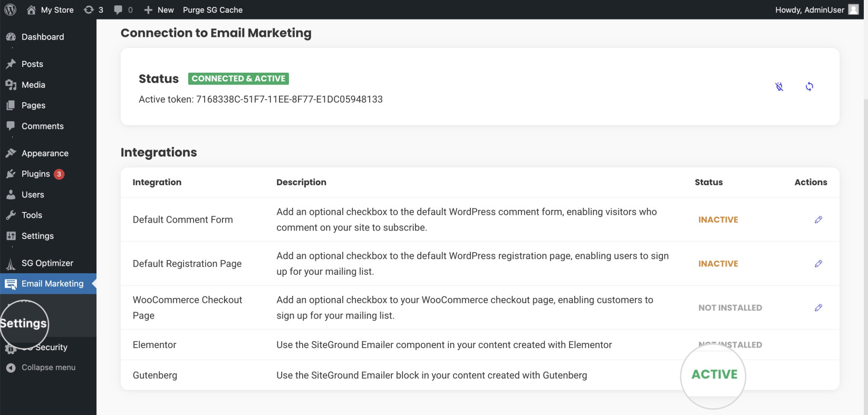Click the CONNECTED & ACTIVE status badge
Image resolution: width=868 pixels, height=415 pixels.
(x=238, y=79)
